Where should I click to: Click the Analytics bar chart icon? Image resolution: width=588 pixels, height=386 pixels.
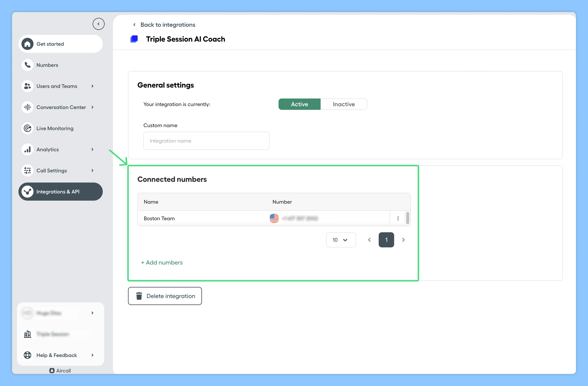pos(27,149)
